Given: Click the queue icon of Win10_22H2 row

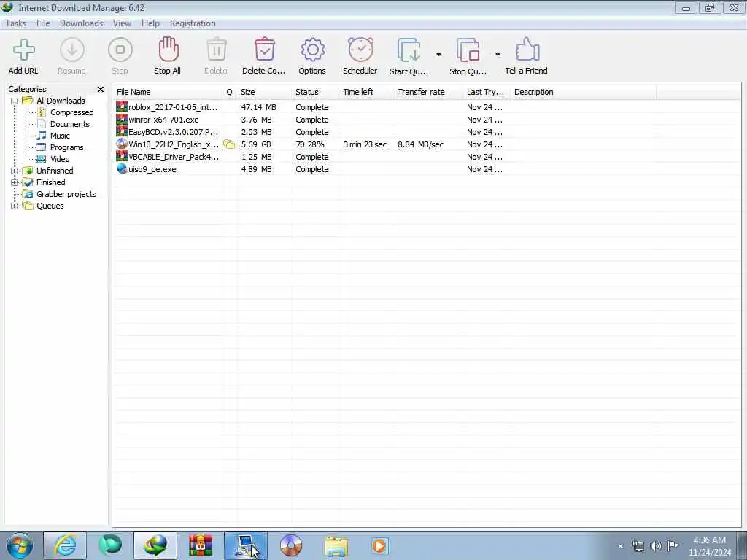Looking at the screenshot, I should click(229, 144).
